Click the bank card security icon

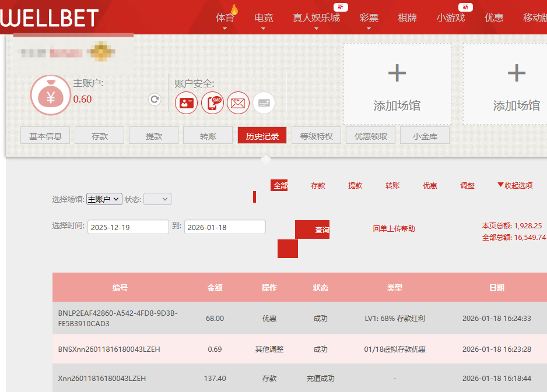pos(264,103)
